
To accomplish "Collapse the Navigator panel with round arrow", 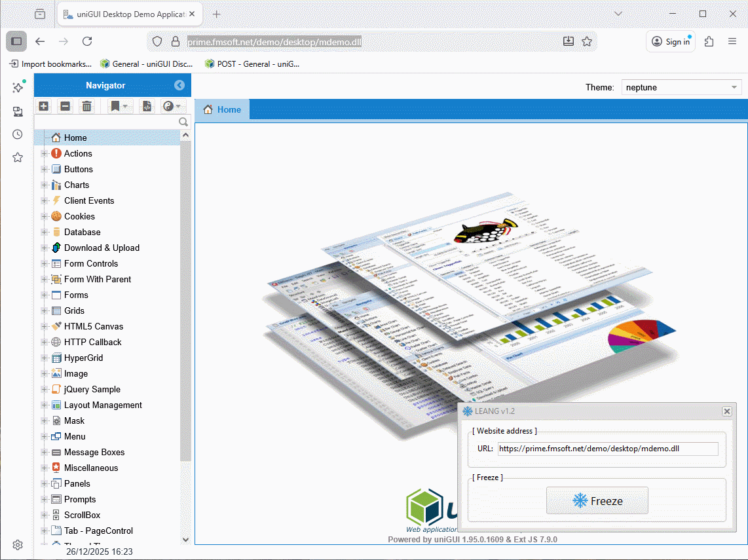I will pos(179,85).
